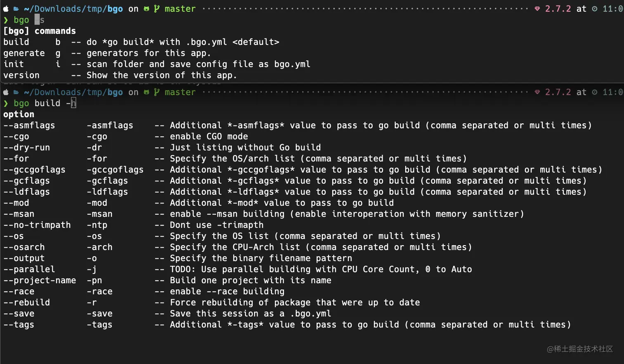This screenshot has height=364, width=624.
Task: Click the clock icon in the first prompt line
Action: point(595,9)
